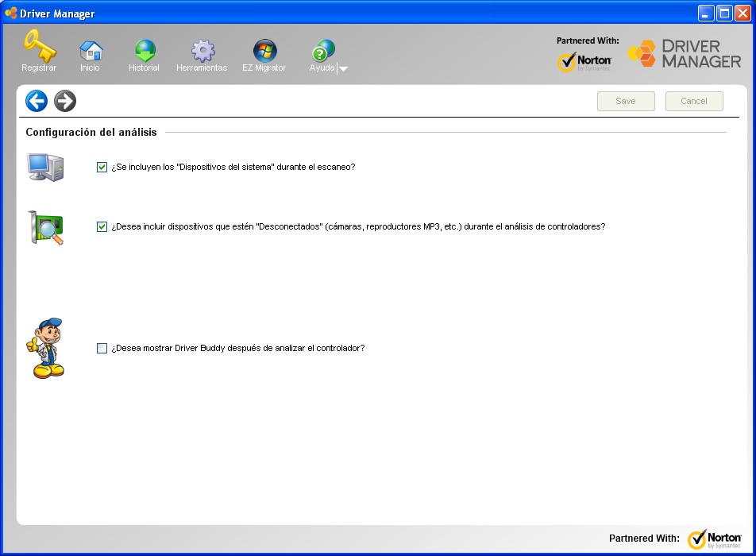Click the Save button
Viewport: 756px width, 556px height.
pyautogui.click(x=626, y=101)
